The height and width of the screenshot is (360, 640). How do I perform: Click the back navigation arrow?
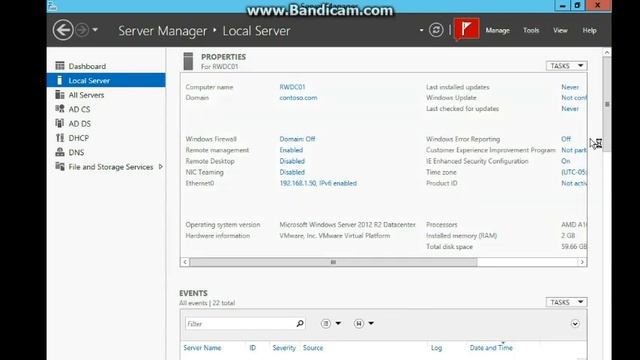(x=63, y=30)
